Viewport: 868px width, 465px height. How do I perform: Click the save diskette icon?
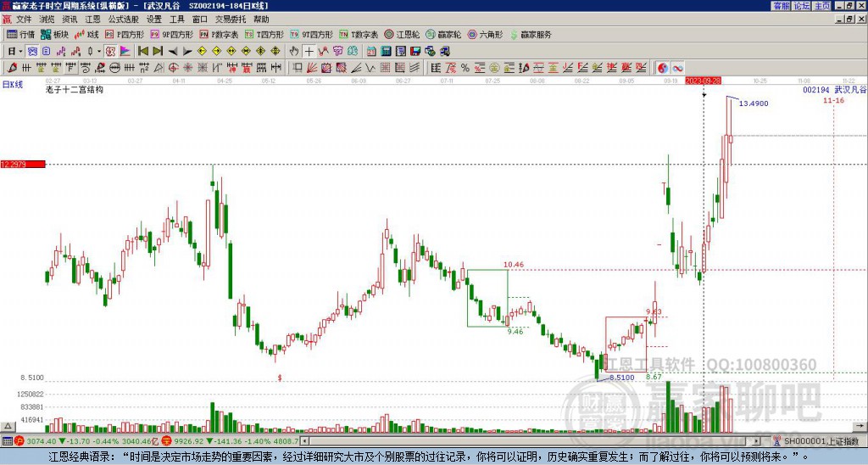tap(415, 51)
